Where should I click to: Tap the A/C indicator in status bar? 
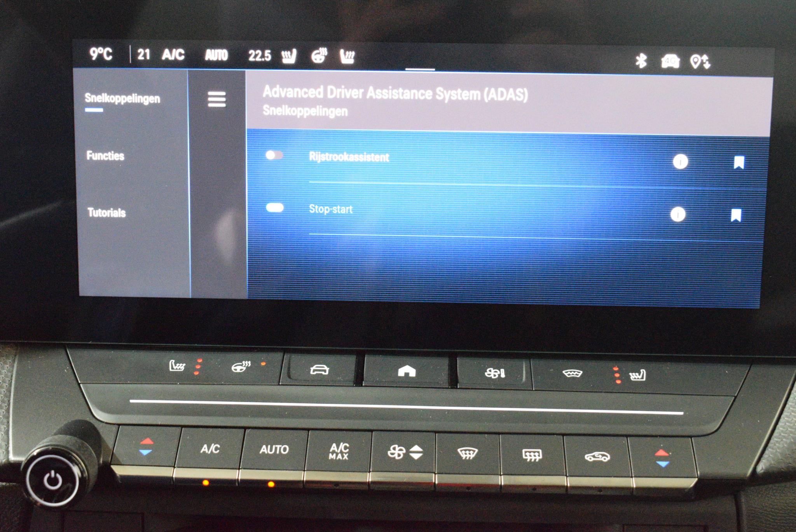coord(173,54)
